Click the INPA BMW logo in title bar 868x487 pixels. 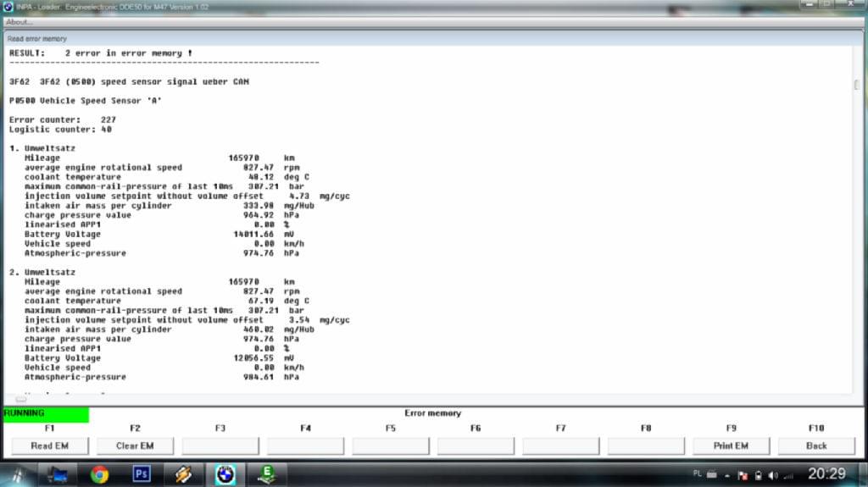click(8, 7)
